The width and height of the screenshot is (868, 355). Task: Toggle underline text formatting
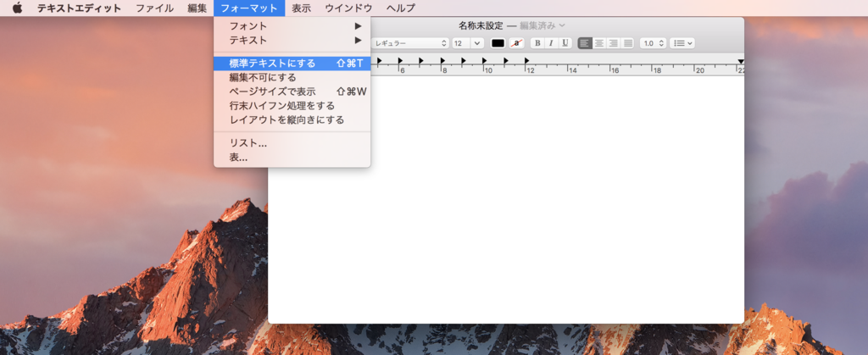click(x=565, y=43)
